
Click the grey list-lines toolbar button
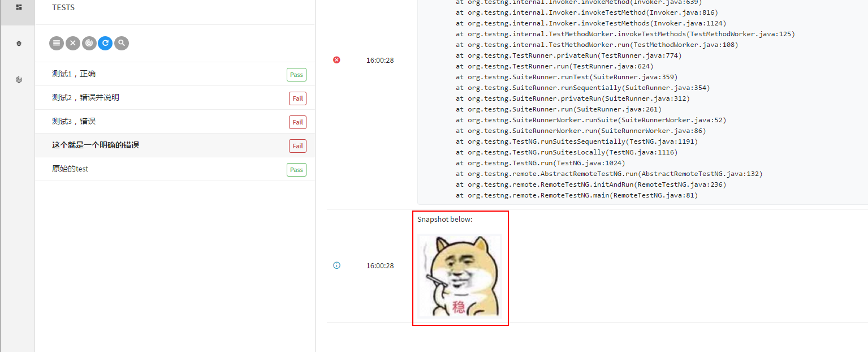pyautogui.click(x=57, y=43)
